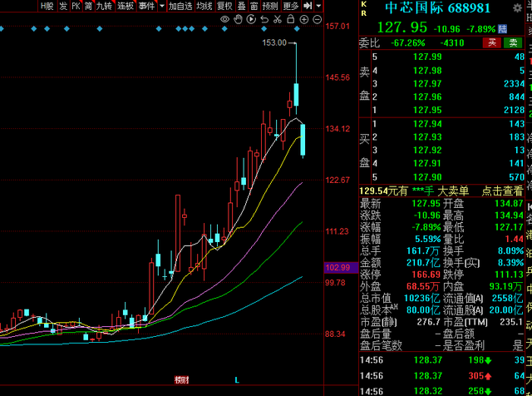Image resolution: width=532 pixels, height=396 pixels.
Task: Click the 129.54元有 large sell order text
Action: (x=414, y=191)
